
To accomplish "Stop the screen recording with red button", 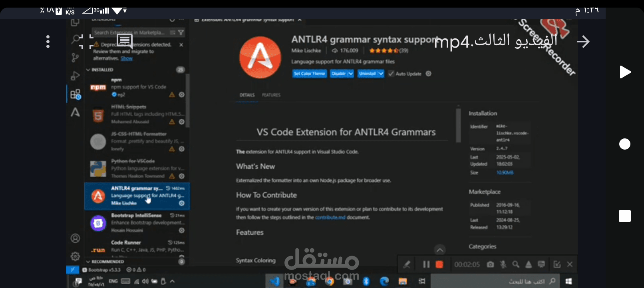I will pyautogui.click(x=439, y=264).
